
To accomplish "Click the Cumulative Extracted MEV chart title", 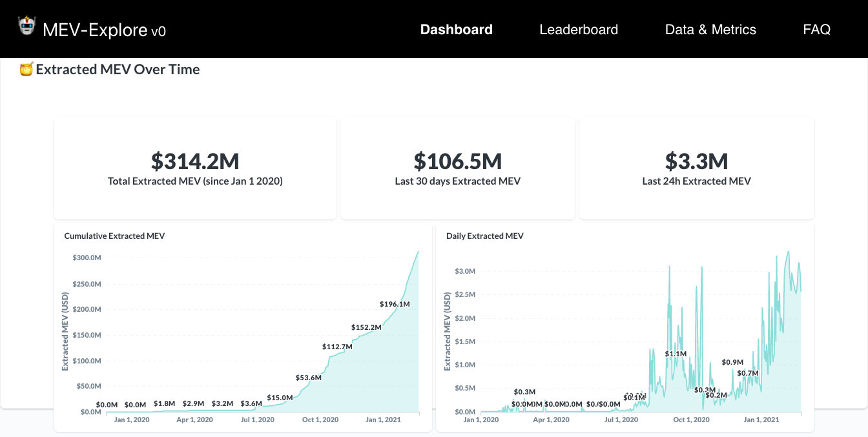I will point(114,236).
